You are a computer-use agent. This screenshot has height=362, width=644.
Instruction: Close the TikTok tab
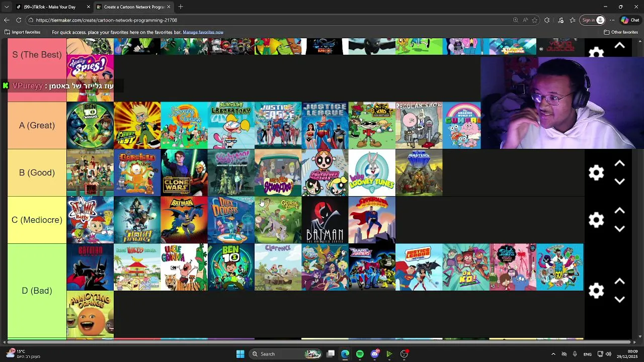pos(89,7)
